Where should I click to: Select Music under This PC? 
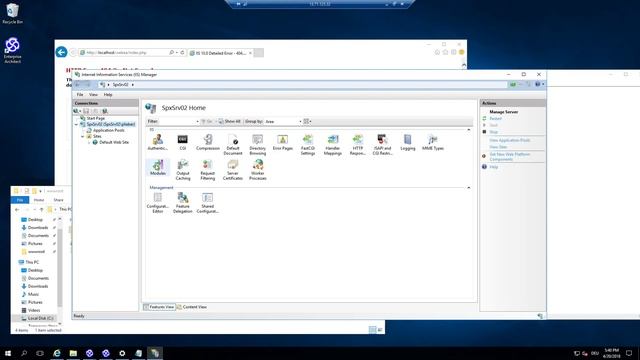point(33,294)
